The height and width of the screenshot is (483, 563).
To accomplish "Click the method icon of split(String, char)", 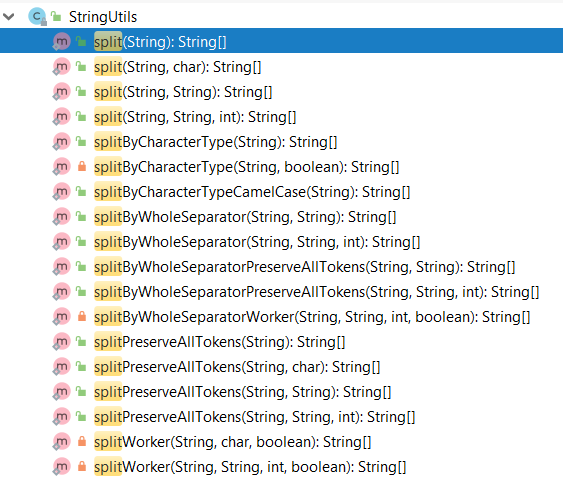I will tap(61, 67).
